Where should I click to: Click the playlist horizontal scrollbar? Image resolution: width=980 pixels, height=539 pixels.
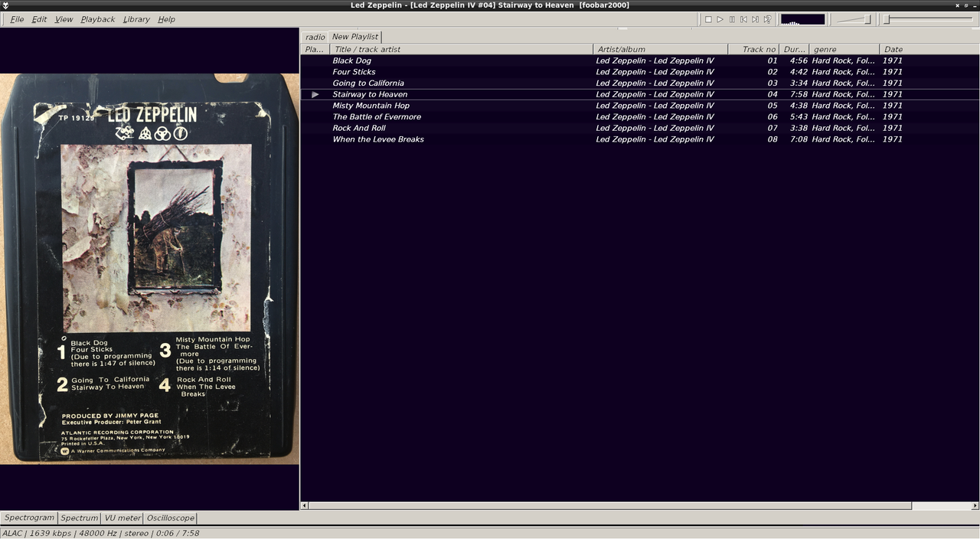tap(610, 505)
